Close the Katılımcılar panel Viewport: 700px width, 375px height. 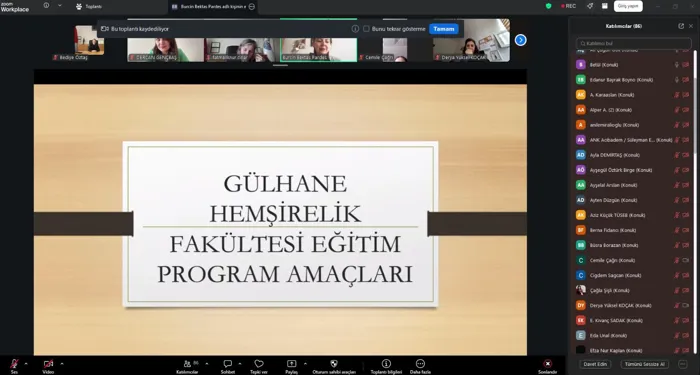pos(691,26)
